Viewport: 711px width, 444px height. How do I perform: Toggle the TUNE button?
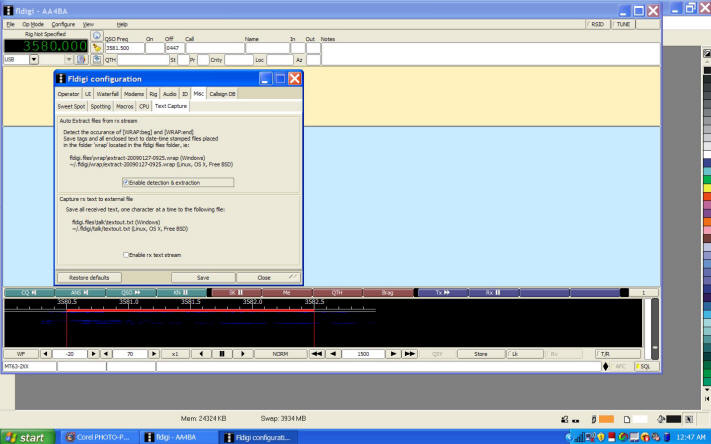click(623, 24)
